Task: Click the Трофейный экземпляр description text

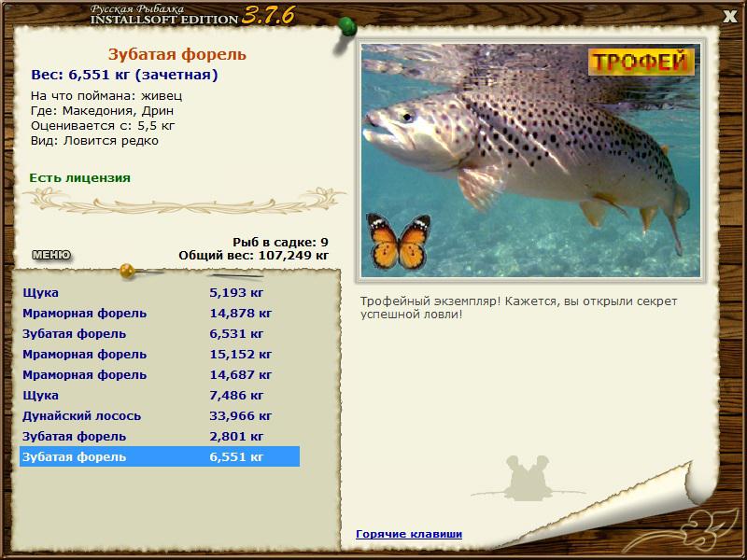Action: tap(518, 308)
